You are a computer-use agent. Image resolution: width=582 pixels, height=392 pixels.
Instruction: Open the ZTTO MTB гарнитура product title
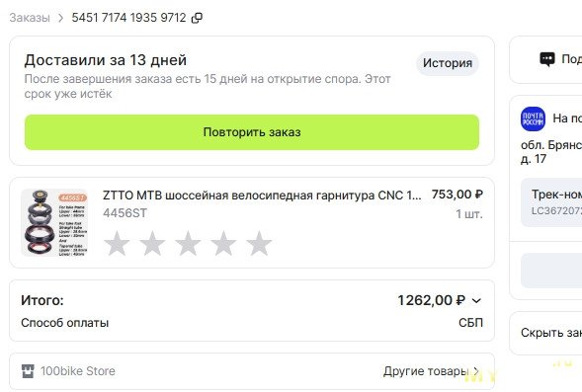tap(262, 196)
